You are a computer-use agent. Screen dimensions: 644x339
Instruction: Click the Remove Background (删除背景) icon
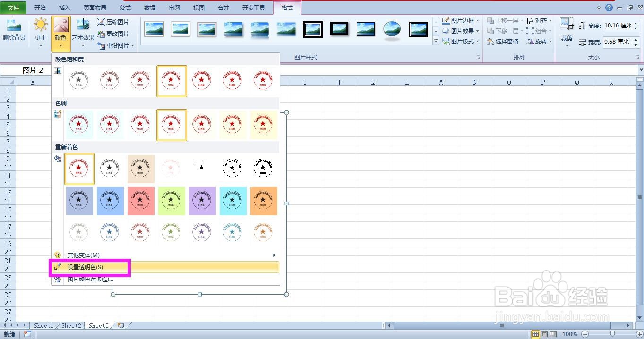pos(14,30)
